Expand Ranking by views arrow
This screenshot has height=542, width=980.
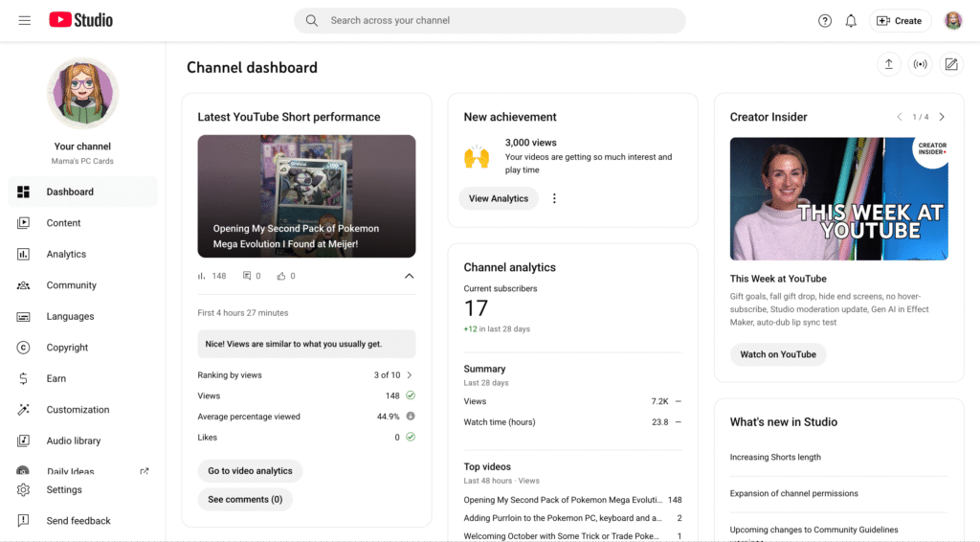(x=410, y=375)
